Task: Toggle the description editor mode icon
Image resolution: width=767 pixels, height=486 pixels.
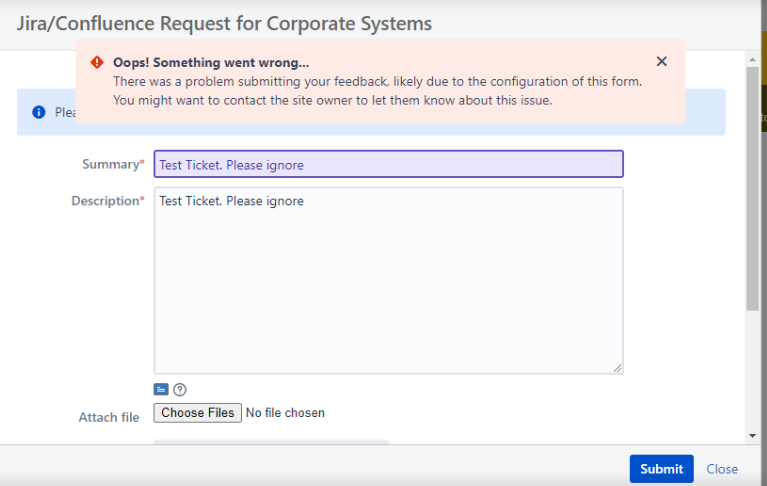Action: pos(161,389)
